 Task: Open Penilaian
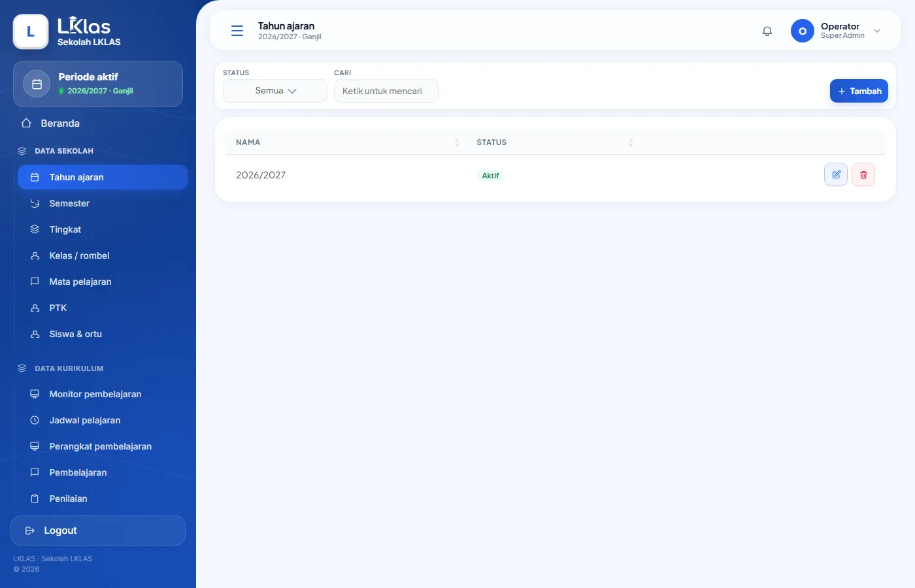click(x=103, y=498)
